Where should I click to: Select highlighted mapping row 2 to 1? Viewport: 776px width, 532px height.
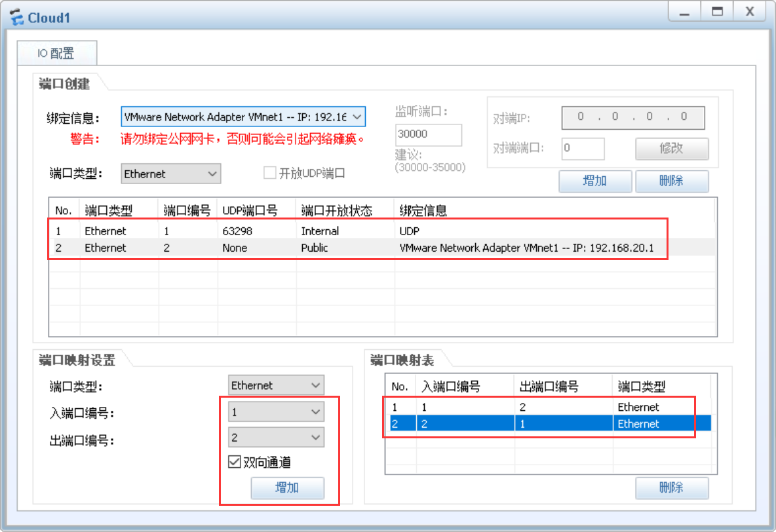(551, 424)
